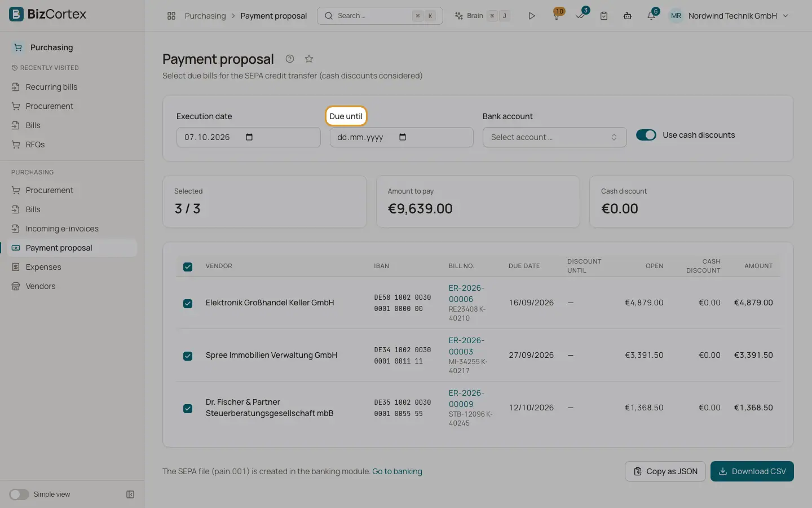This screenshot has width=812, height=508.
Task: Open the apps grid icon beside Purchasing
Action: (171, 16)
